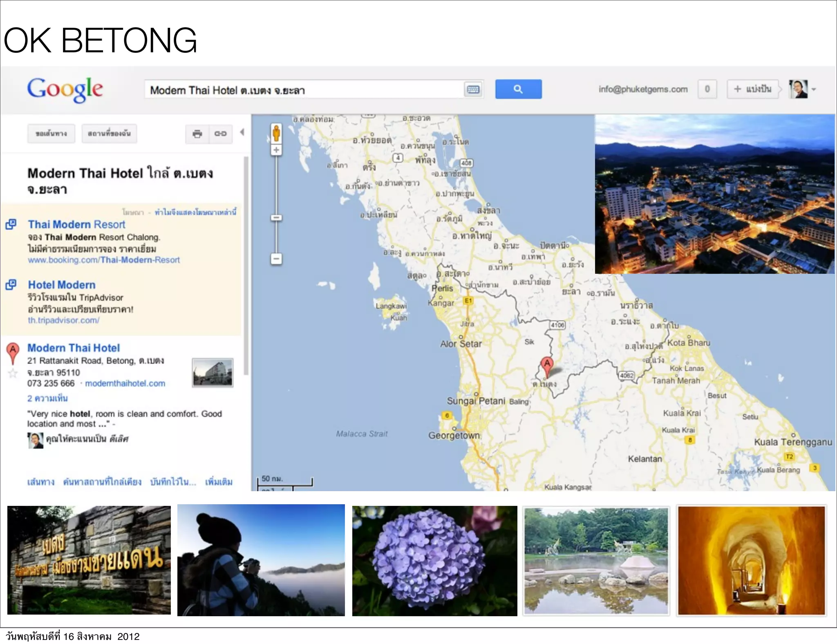The height and width of the screenshot is (644, 837).
Task: Click the print icon in left panel
Action: coord(197,134)
